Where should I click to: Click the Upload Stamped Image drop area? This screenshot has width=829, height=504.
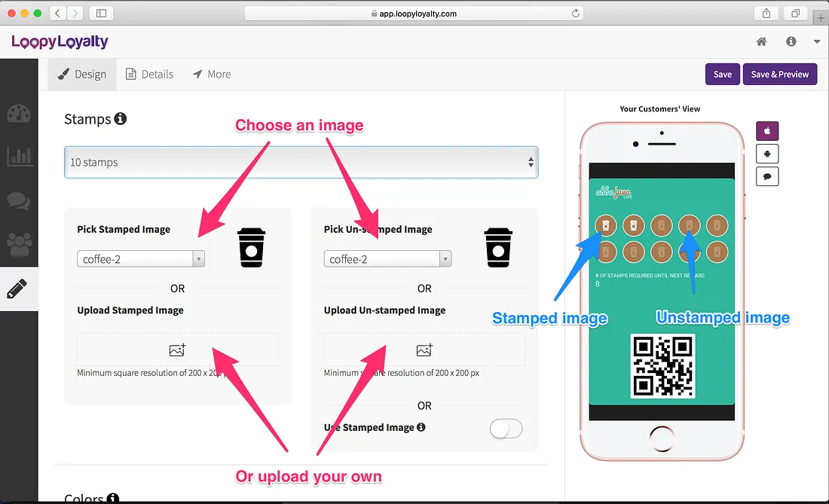point(178,350)
